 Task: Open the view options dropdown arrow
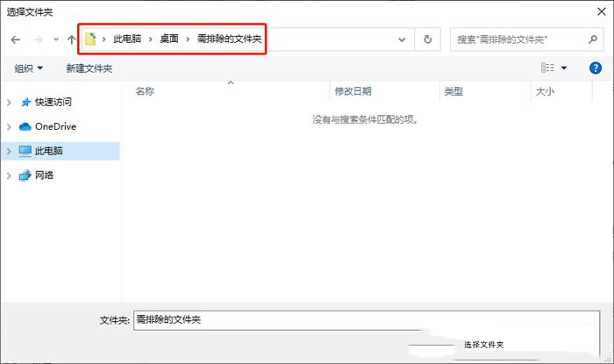pyautogui.click(x=564, y=68)
